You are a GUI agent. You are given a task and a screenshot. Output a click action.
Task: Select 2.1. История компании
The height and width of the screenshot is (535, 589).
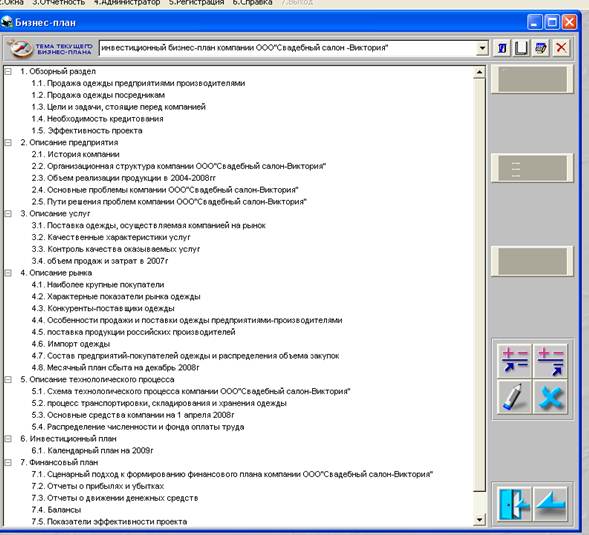pos(76,154)
